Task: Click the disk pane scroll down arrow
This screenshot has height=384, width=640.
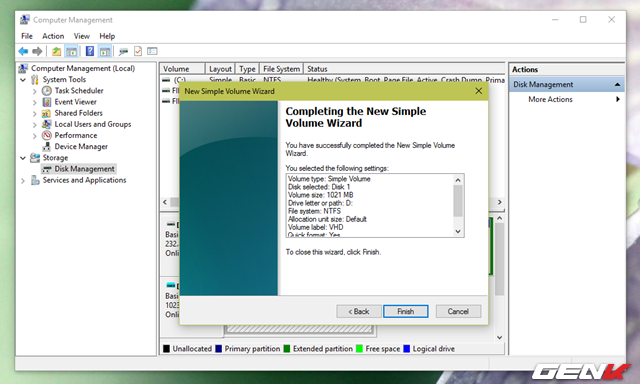Action: coord(500,337)
